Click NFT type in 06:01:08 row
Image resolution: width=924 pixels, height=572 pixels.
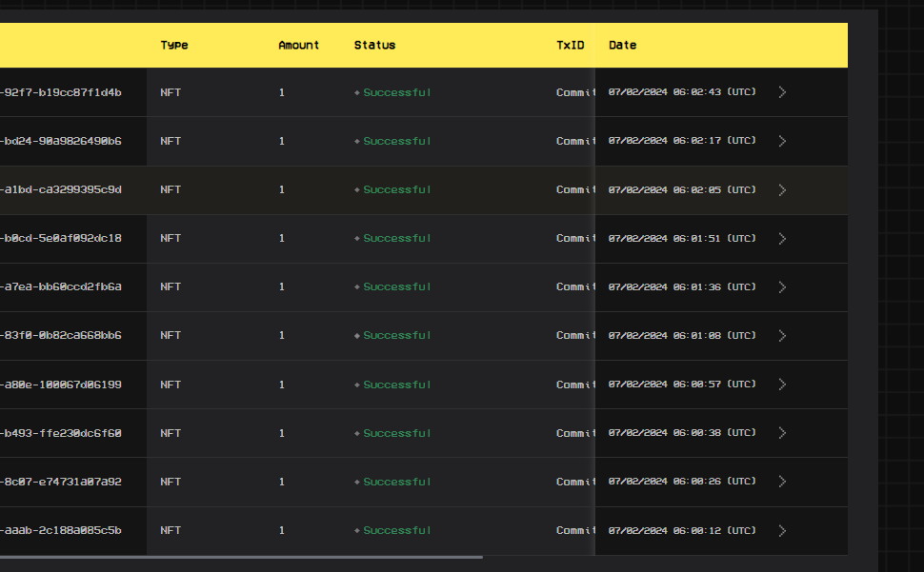click(x=171, y=335)
